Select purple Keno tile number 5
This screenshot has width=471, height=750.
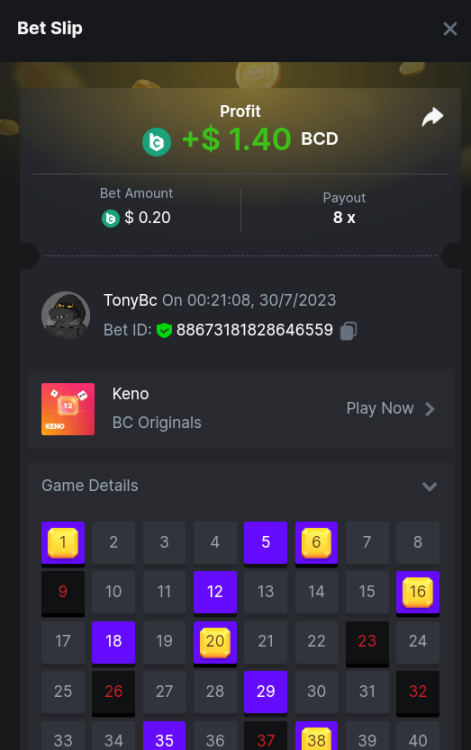point(265,543)
